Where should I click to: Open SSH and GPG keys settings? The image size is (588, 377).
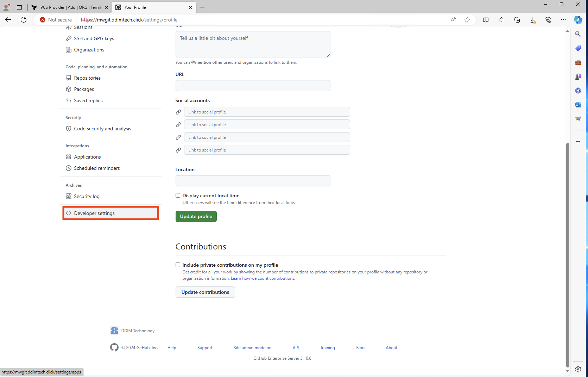94,38
